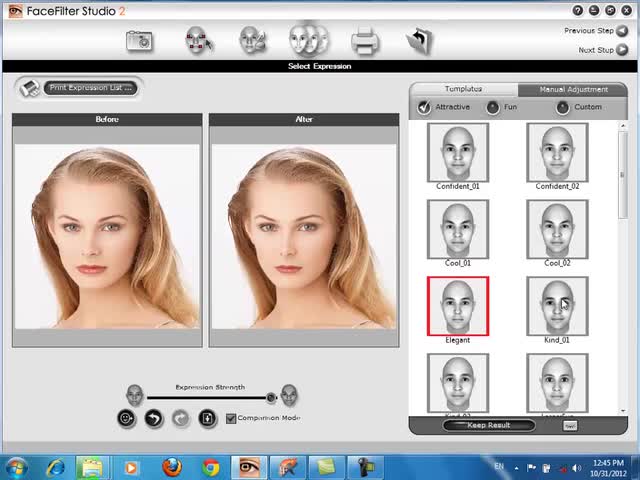Click the undo arrow icon
Screen dimensions: 640x480
153,418
